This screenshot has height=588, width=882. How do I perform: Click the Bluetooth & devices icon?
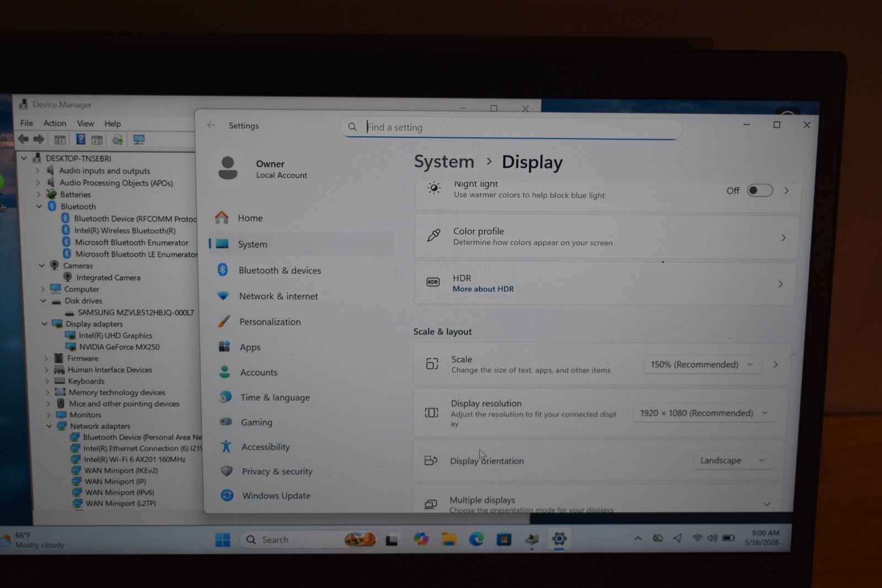point(223,269)
